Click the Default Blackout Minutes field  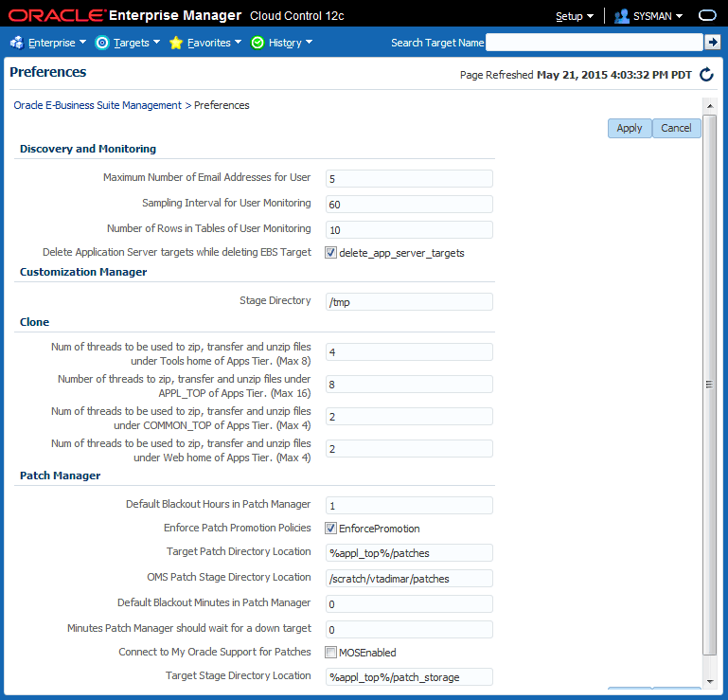[x=409, y=603]
